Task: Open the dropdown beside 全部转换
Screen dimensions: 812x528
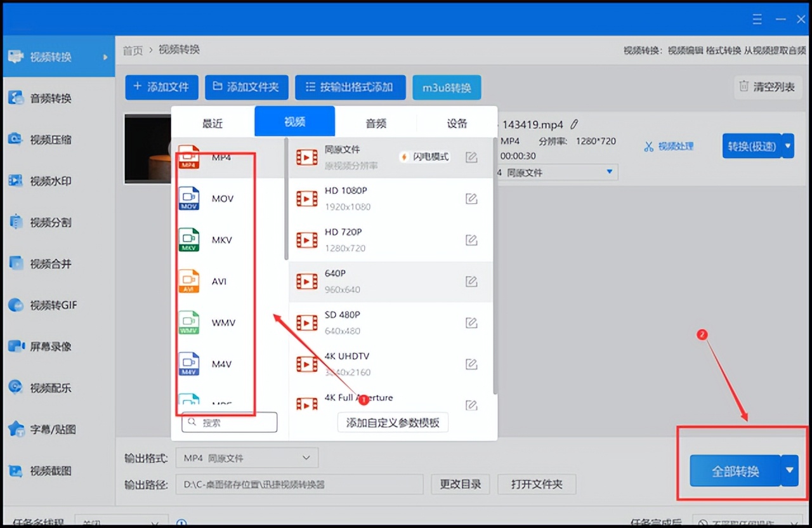Action: [789, 471]
